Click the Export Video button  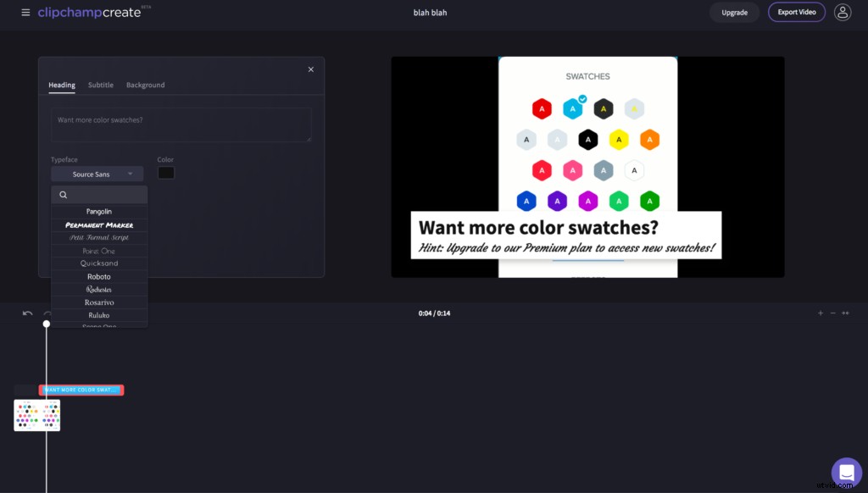796,12
